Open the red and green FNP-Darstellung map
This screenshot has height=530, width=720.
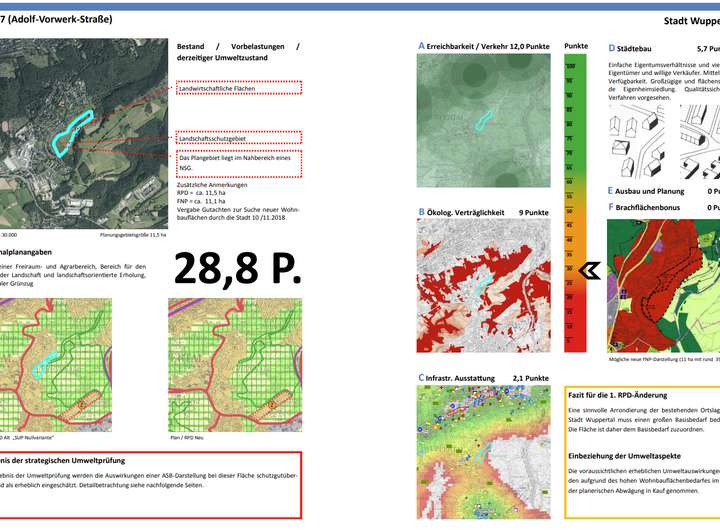click(664, 286)
